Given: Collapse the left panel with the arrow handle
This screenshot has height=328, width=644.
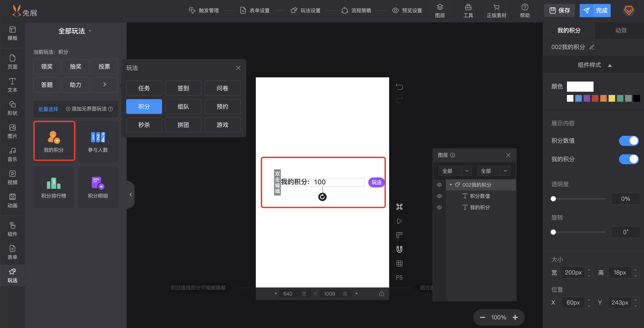Looking at the screenshot, I should [131, 195].
